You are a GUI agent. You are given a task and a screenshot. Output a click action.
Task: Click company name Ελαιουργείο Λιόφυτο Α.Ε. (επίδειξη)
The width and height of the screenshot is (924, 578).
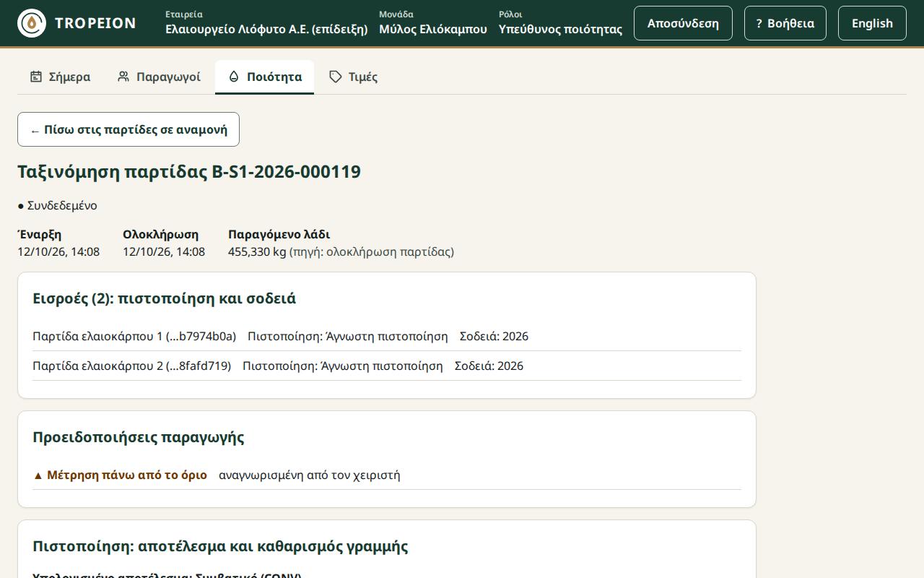pyautogui.click(x=266, y=30)
